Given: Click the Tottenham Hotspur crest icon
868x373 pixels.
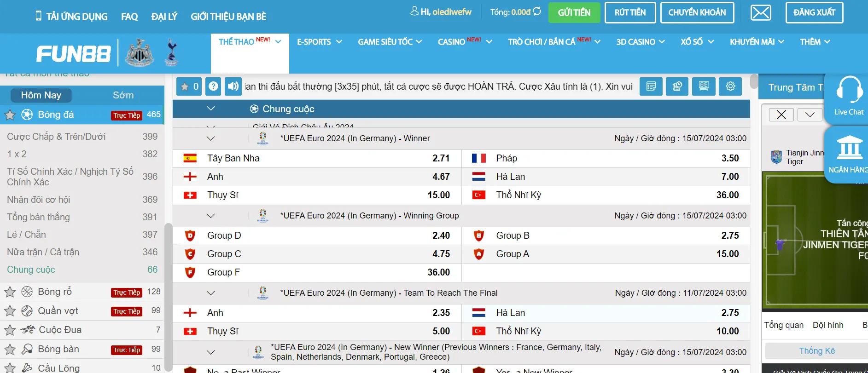Looking at the screenshot, I should (x=172, y=52).
